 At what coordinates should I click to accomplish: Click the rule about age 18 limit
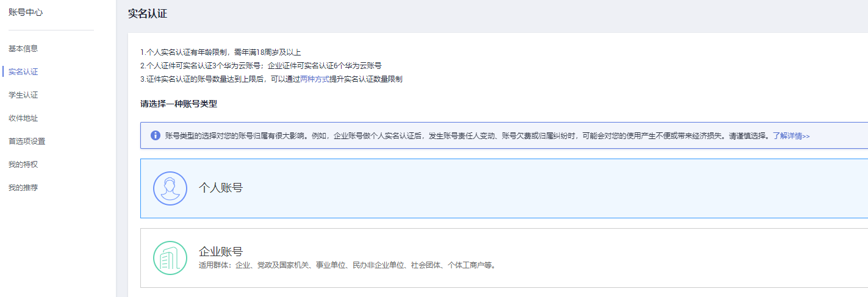221,52
